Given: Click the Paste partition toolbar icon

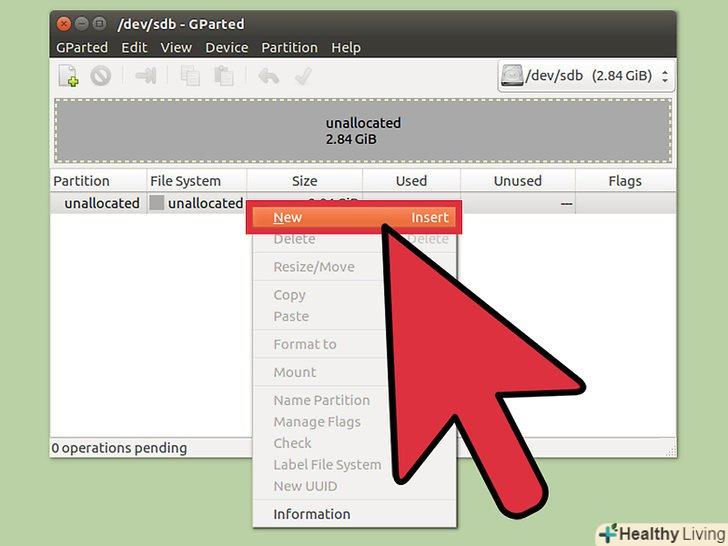Looking at the screenshot, I should click(223, 76).
